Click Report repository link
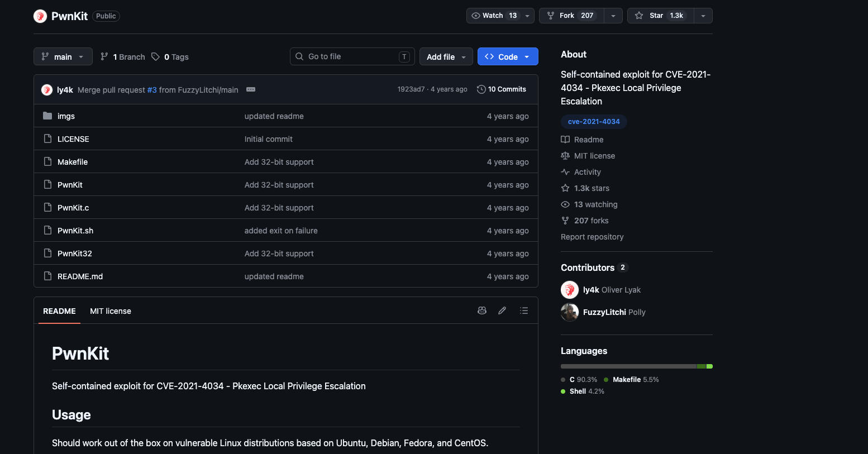The height and width of the screenshot is (454, 868). pyautogui.click(x=592, y=237)
